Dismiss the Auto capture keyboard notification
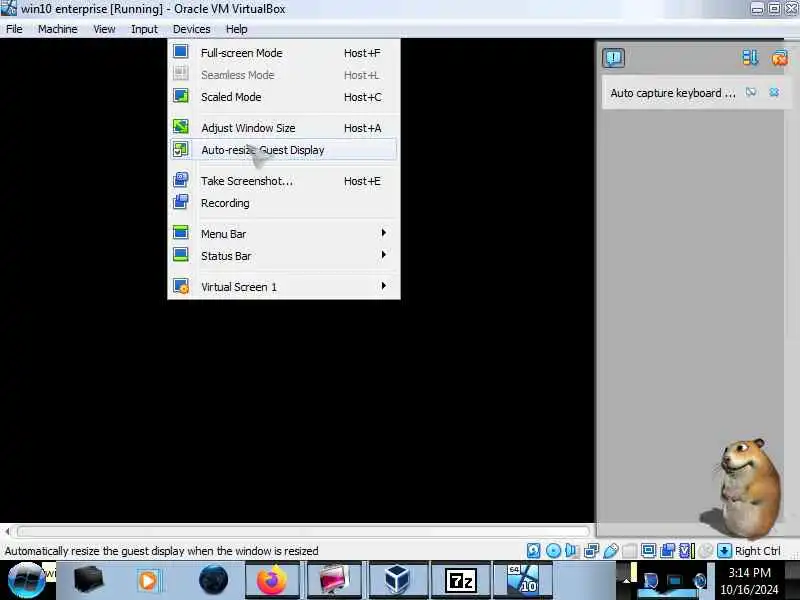Viewport: 800px width, 600px height. (774, 92)
